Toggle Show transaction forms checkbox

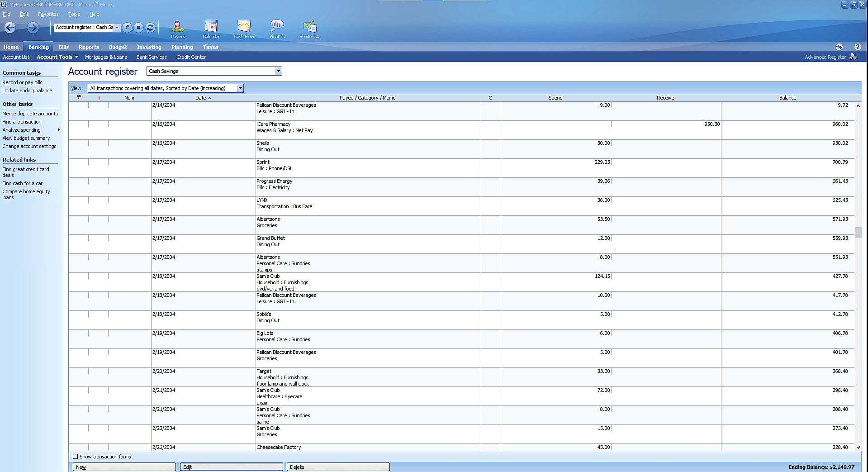[x=76, y=457]
